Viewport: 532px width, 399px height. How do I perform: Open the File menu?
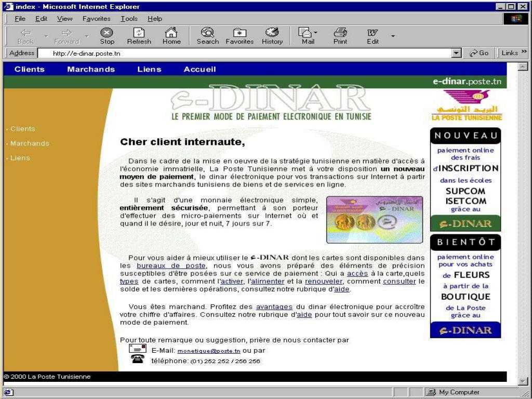[x=20, y=19]
